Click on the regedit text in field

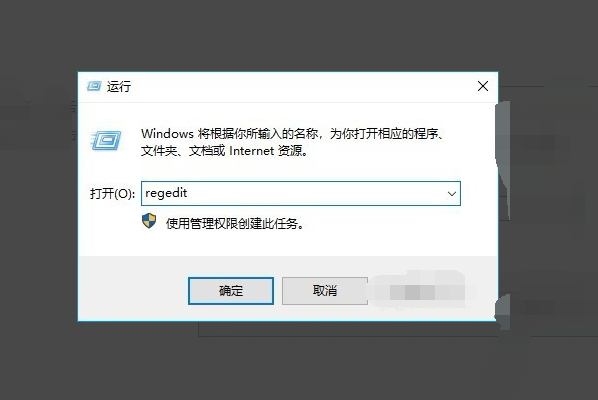(x=166, y=193)
